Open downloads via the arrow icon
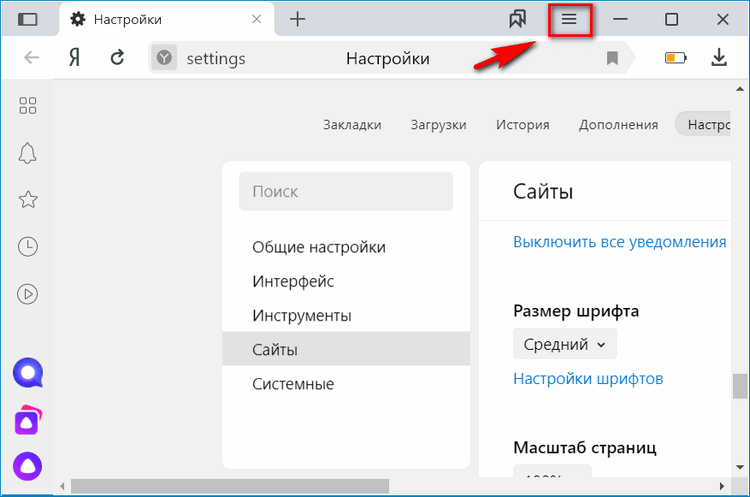The height and width of the screenshot is (497, 750). coord(719,58)
